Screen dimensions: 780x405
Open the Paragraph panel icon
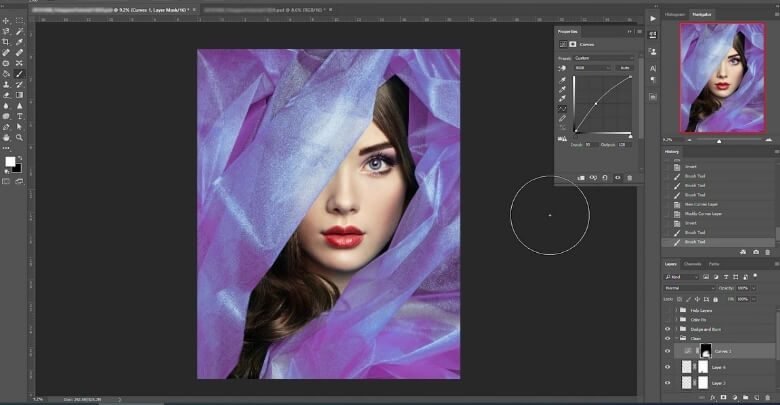point(653,80)
